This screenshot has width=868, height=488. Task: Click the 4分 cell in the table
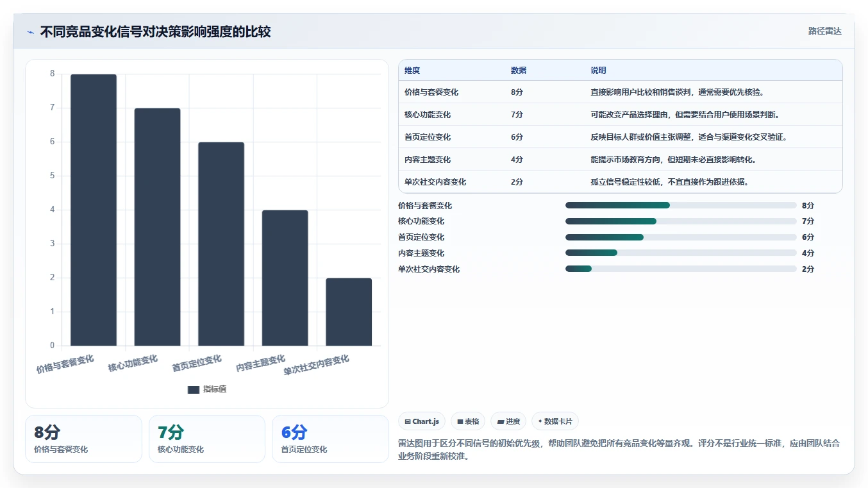pyautogui.click(x=517, y=160)
